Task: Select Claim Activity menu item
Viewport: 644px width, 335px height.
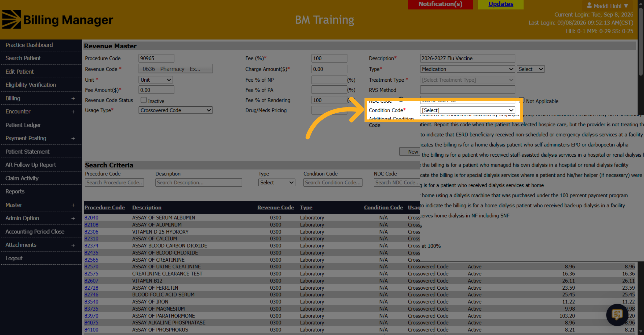Action: pos(22,178)
